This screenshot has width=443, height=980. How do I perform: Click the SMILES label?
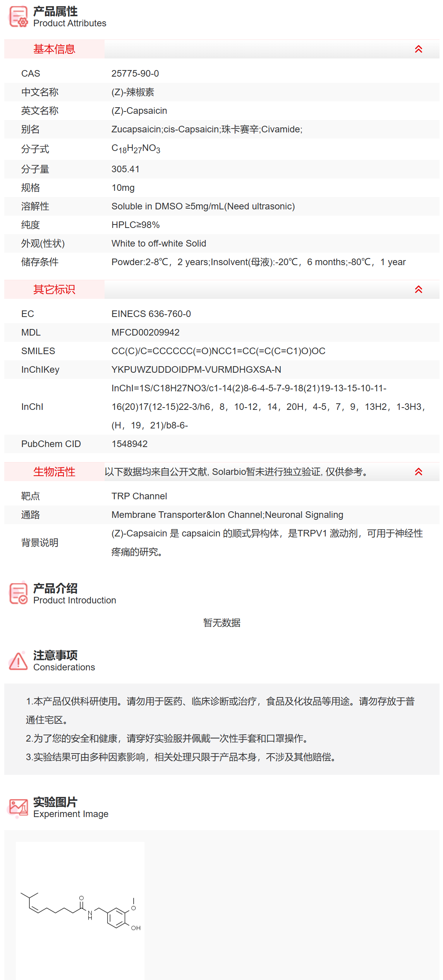38,351
